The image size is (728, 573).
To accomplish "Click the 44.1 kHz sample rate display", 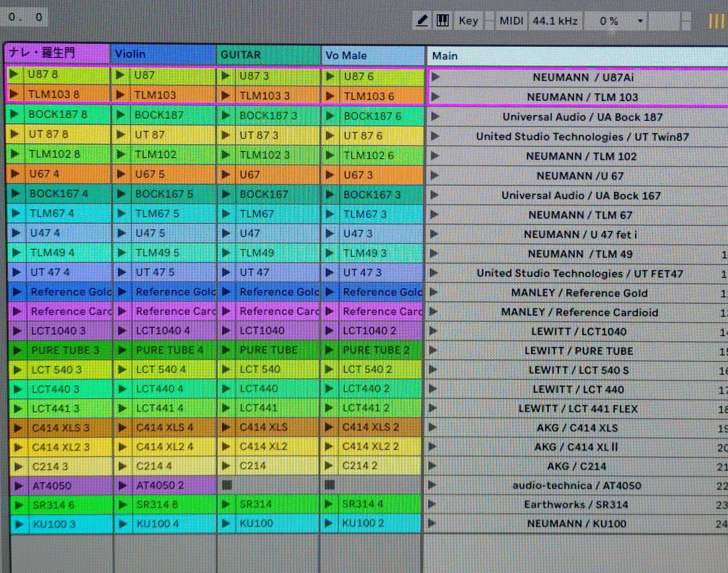I will coord(555,21).
